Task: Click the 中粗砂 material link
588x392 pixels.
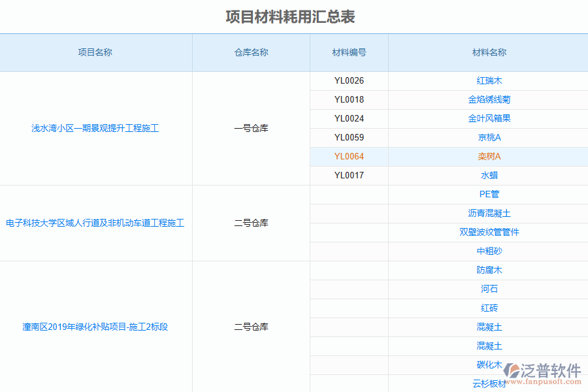Action: coord(489,251)
